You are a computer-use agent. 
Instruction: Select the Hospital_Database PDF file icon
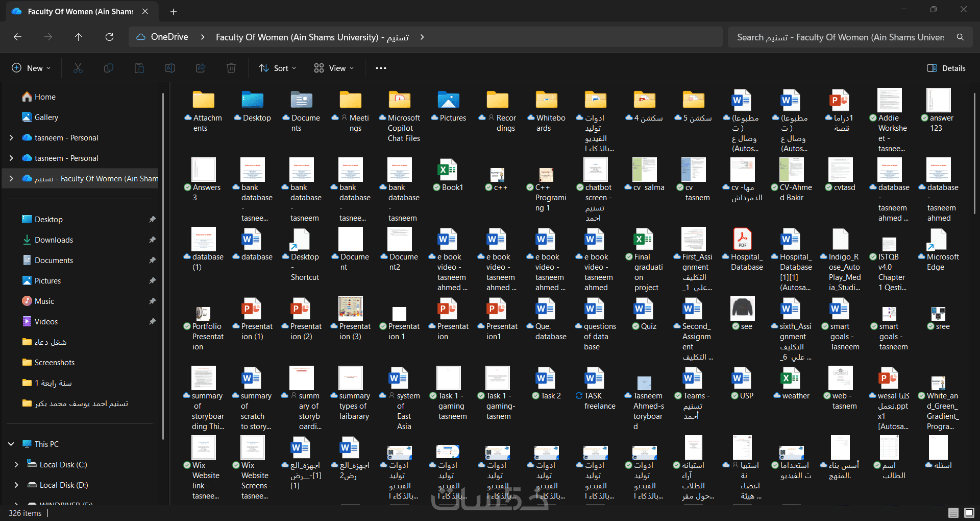[743, 239]
